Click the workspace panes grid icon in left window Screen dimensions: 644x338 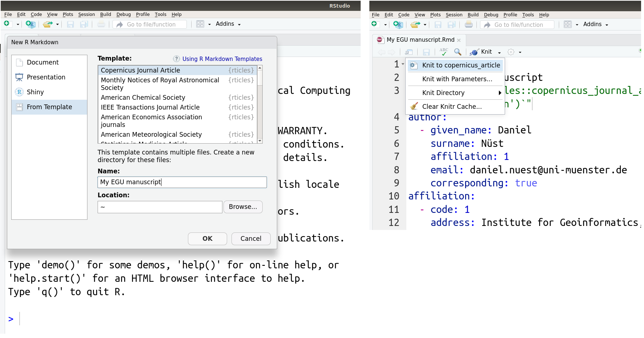(x=200, y=24)
